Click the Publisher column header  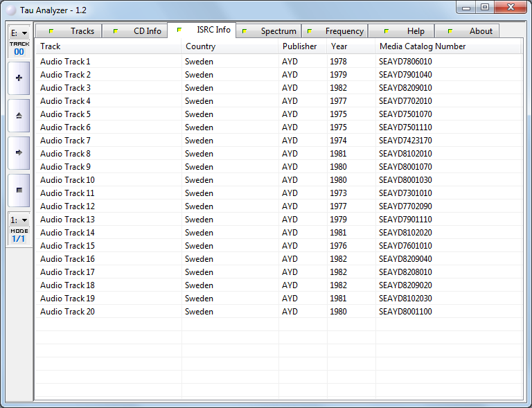pyautogui.click(x=302, y=46)
